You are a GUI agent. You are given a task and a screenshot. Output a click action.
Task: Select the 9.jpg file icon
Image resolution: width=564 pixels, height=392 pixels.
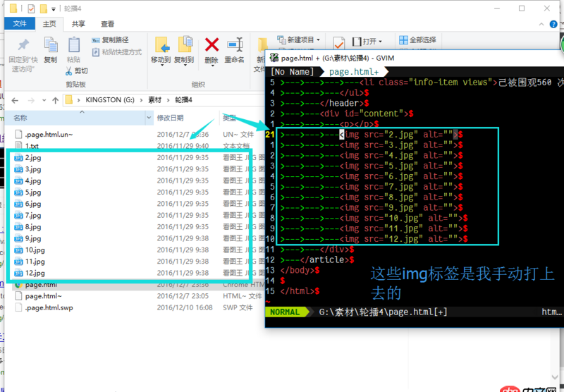pyautogui.click(x=18, y=238)
